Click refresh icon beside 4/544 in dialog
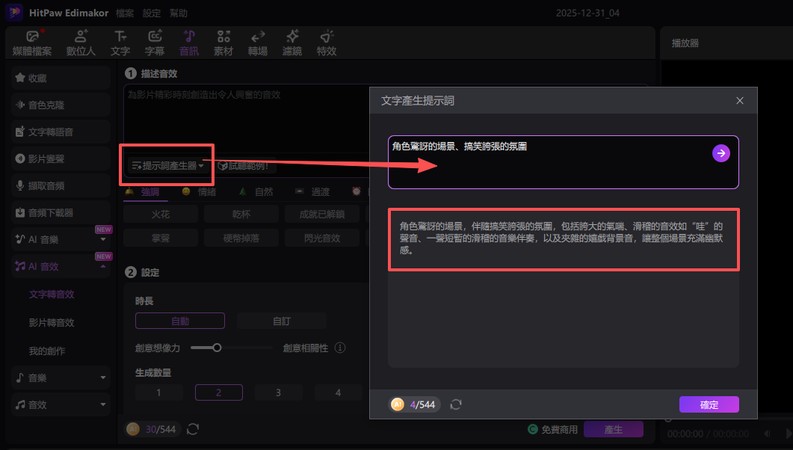 [456, 404]
